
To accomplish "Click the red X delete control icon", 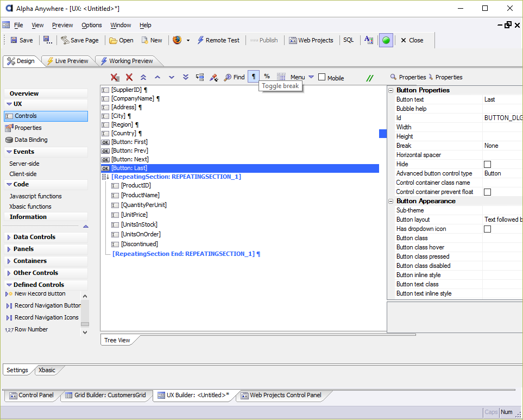I will coord(129,77).
